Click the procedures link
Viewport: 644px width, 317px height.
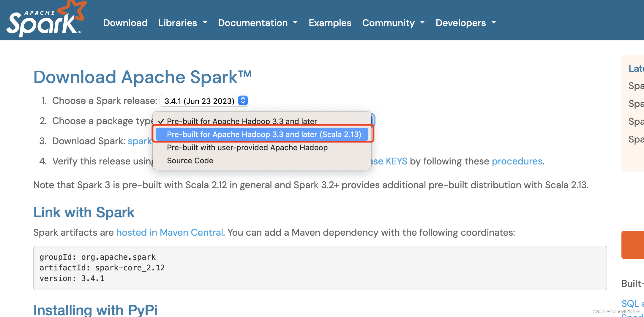point(517,161)
